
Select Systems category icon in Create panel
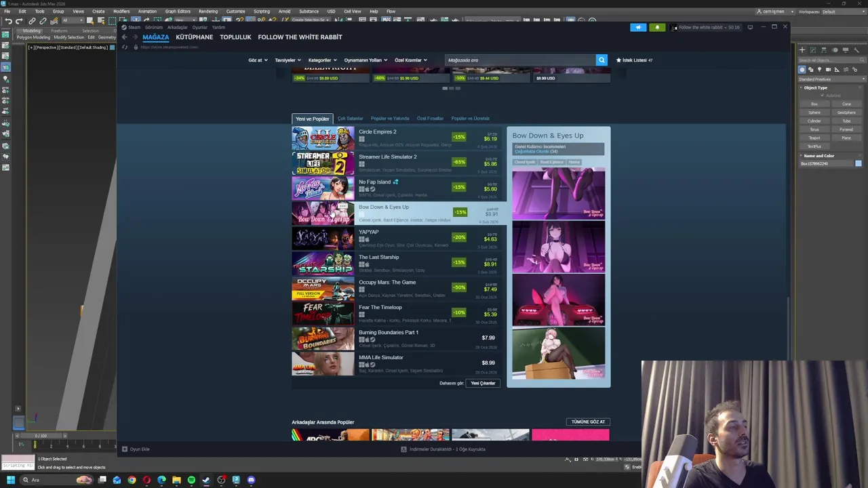(854, 69)
